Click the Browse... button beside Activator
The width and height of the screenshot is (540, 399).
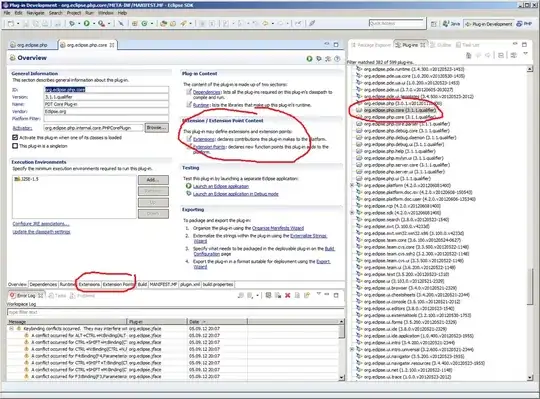157,127
